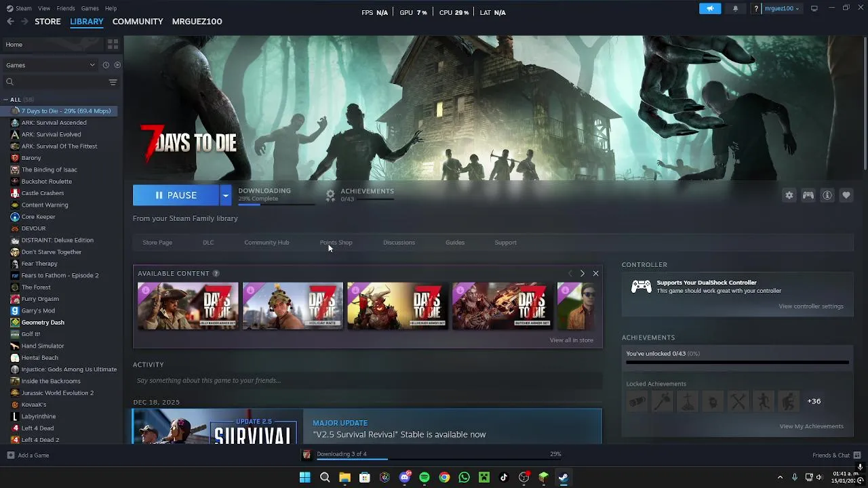The image size is (868, 488).
Task: Show ready-to-play games filter icon
Action: 117,65
